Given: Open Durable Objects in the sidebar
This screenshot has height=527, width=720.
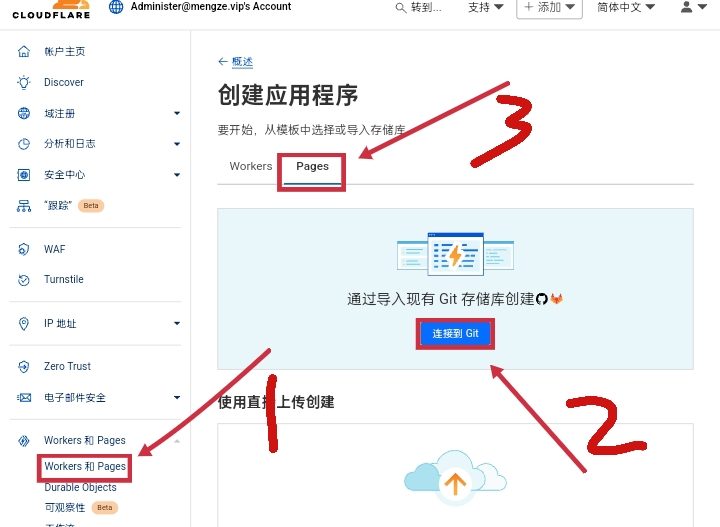Looking at the screenshot, I should 80,487.
